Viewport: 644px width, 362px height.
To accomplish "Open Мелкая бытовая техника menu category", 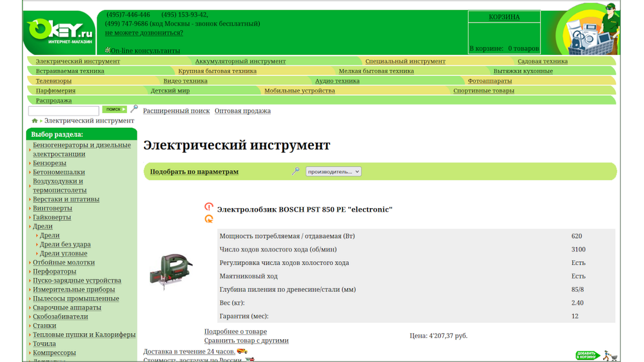I will (376, 71).
